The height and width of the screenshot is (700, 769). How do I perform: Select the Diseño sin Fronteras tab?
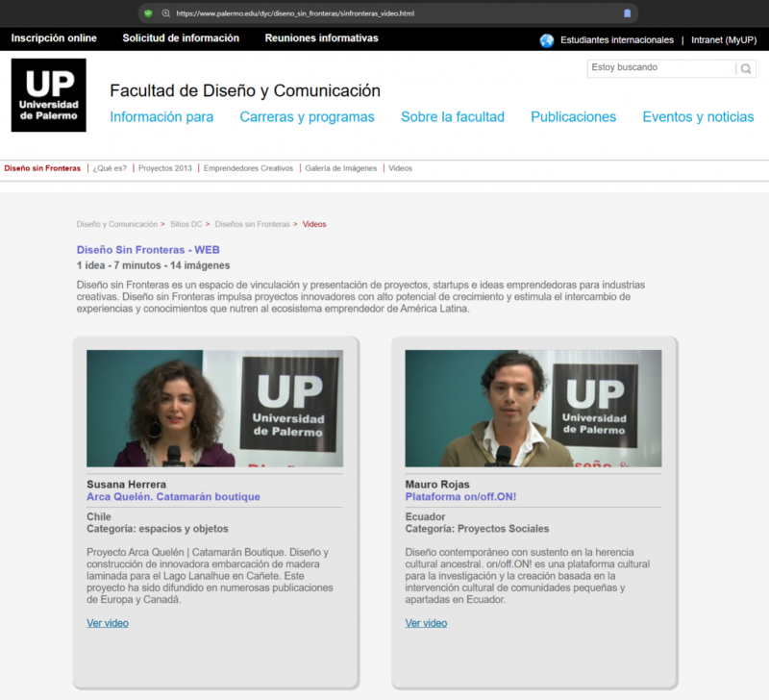pos(42,168)
